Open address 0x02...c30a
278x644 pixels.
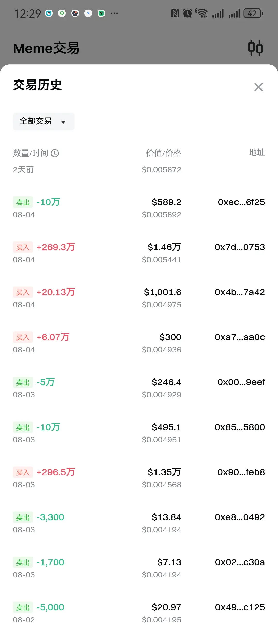click(x=240, y=562)
